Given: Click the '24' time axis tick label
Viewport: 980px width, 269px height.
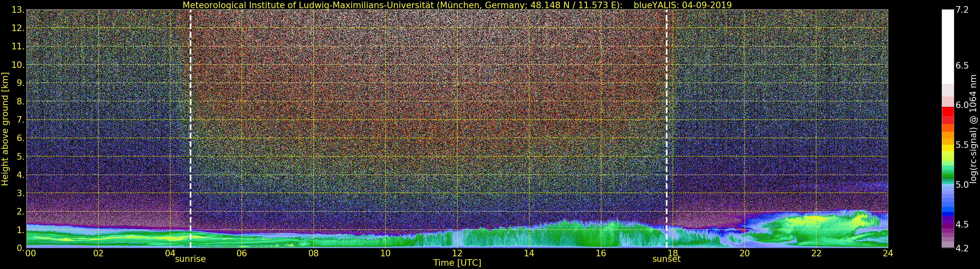Looking at the screenshot, I should click(x=888, y=253).
